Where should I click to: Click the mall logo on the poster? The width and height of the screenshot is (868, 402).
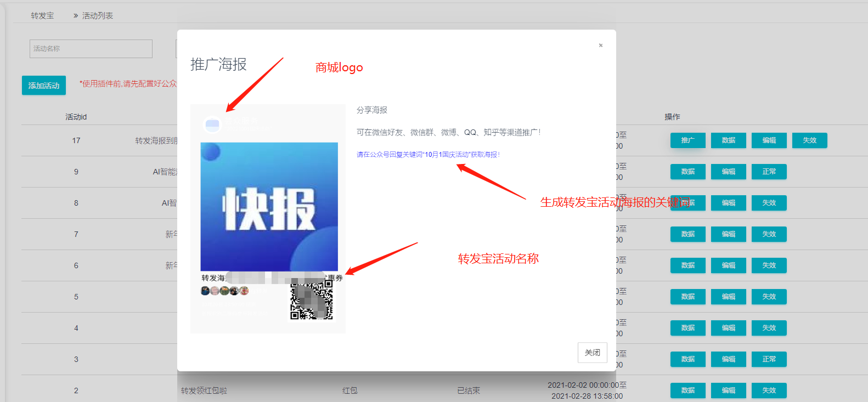click(x=212, y=124)
